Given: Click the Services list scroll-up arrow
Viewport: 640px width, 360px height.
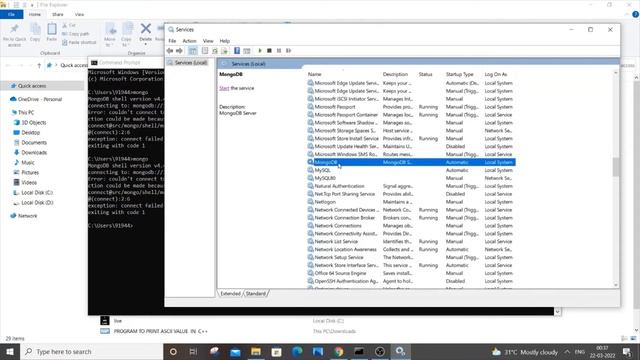Looking at the screenshot, I should point(616,73).
